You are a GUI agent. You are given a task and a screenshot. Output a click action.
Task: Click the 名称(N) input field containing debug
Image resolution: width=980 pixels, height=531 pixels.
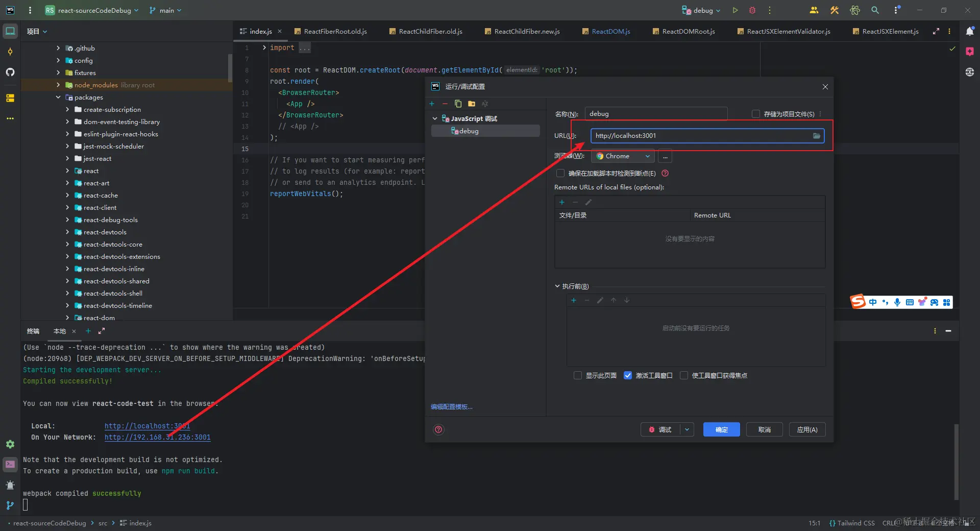point(656,114)
